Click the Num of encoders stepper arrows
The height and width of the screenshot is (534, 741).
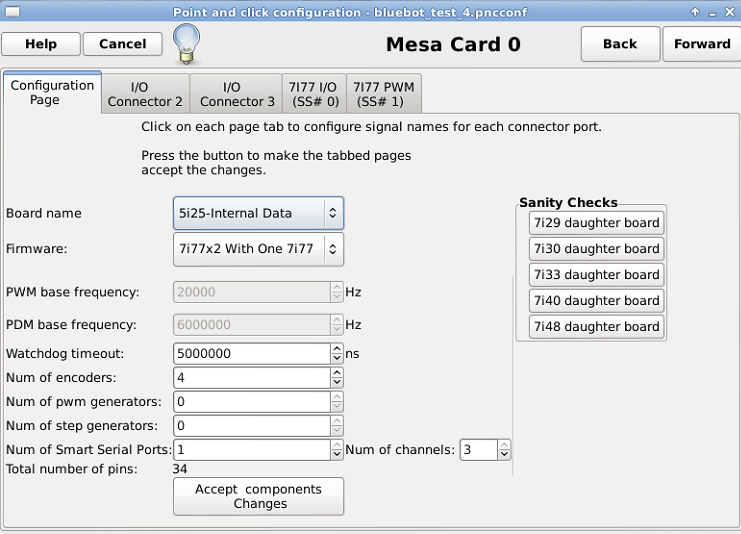pyautogui.click(x=336, y=378)
